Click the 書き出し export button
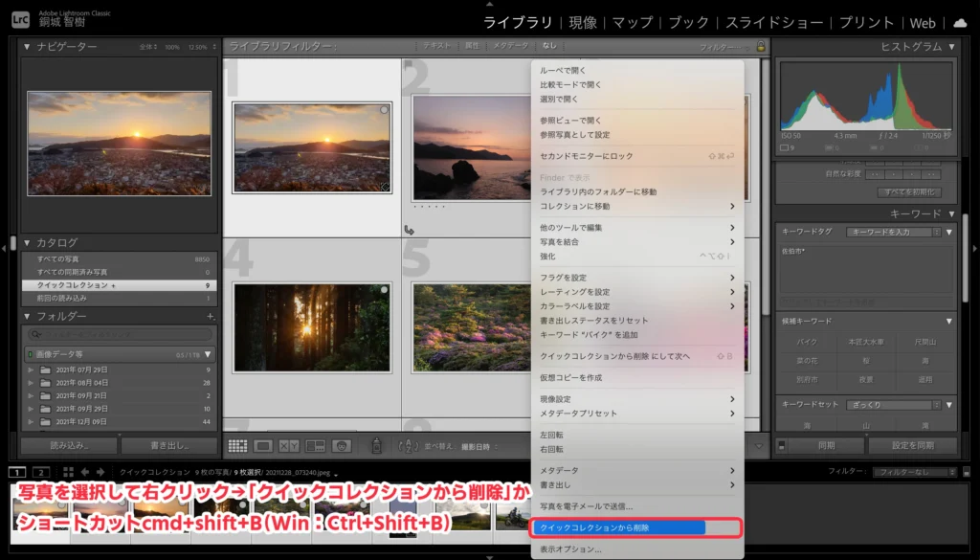The height and width of the screenshot is (560, 980). click(x=169, y=445)
